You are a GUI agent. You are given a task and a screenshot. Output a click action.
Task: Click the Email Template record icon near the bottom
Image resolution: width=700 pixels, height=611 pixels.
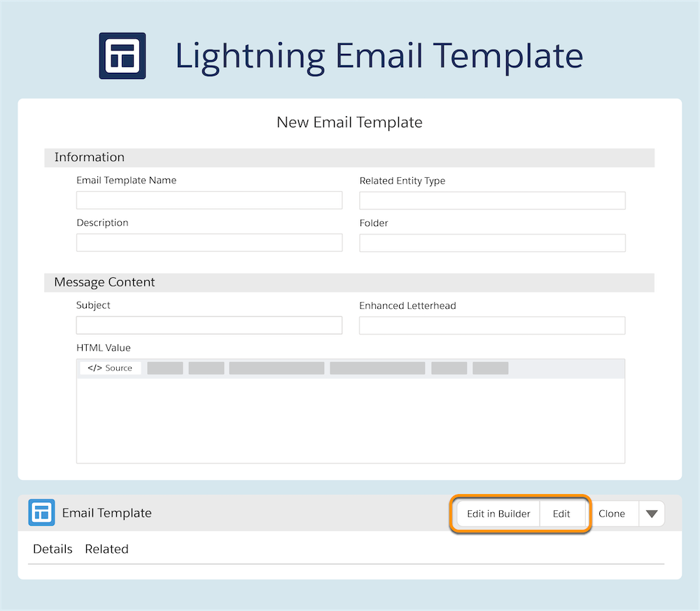[41, 512]
